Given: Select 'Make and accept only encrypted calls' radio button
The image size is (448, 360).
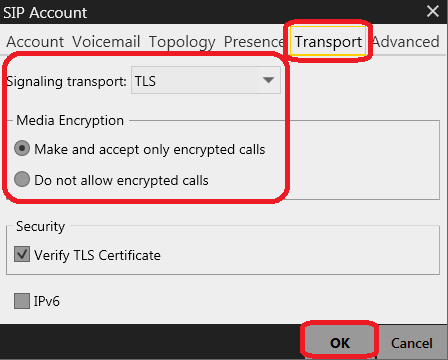Looking at the screenshot, I should 22,149.
